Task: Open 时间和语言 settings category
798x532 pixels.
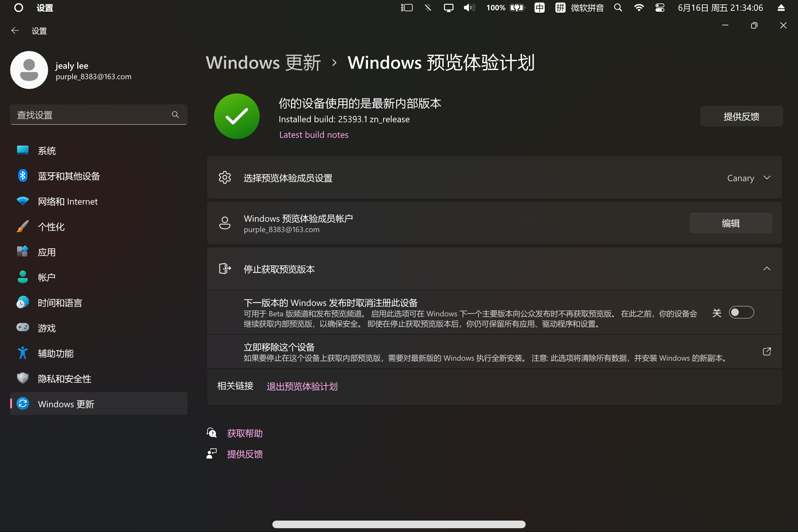Action: (99, 303)
